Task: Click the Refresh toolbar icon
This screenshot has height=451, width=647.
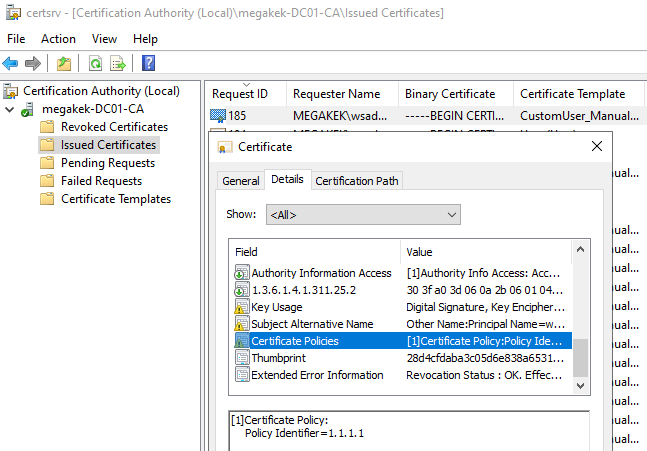Action: pyautogui.click(x=95, y=64)
